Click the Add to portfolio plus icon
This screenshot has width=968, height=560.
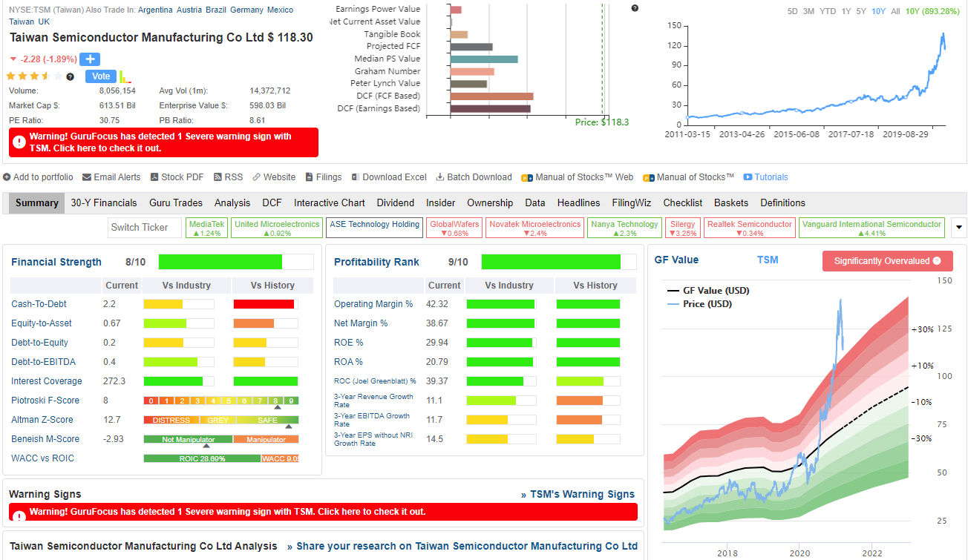coord(7,177)
